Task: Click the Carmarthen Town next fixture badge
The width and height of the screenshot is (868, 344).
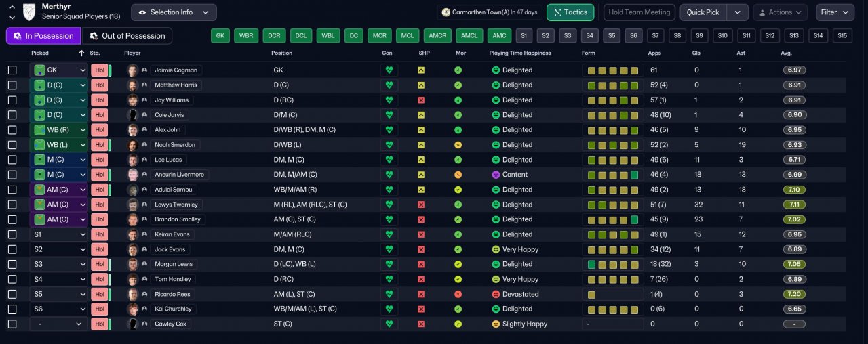Action: click(446, 12)
